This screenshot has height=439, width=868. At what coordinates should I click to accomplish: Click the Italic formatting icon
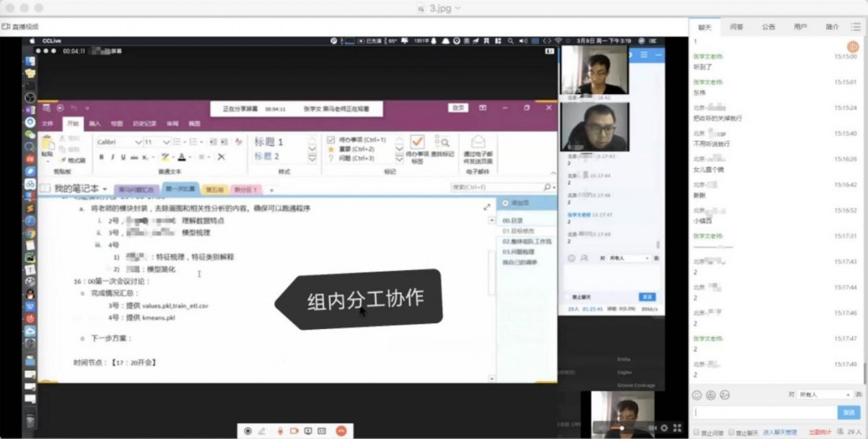tap(112, 157)
